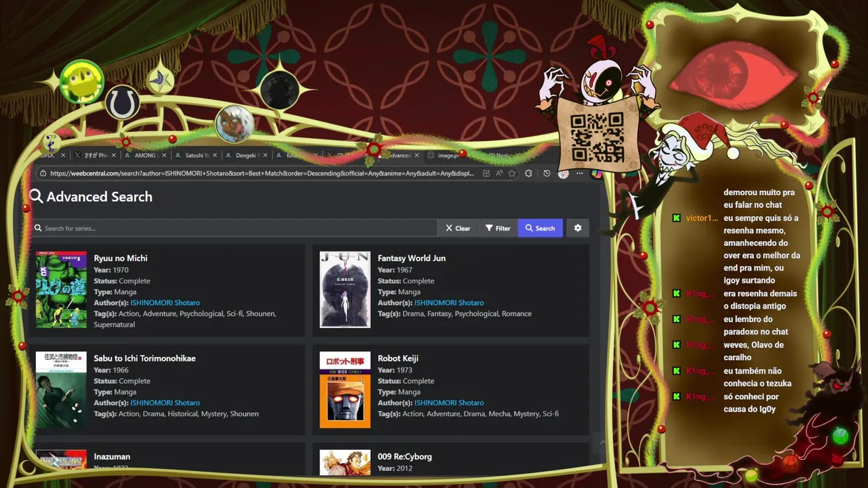Image resolution: width=868 pixels, height=488 pixels.
Task: Open the browser profile avatar
Action: tap(563, 174)
